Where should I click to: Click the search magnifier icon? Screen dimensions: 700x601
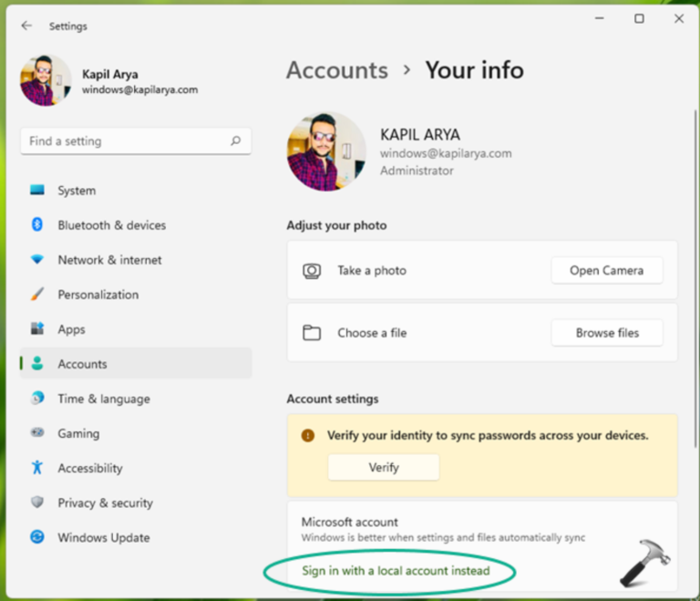point(235,141)
